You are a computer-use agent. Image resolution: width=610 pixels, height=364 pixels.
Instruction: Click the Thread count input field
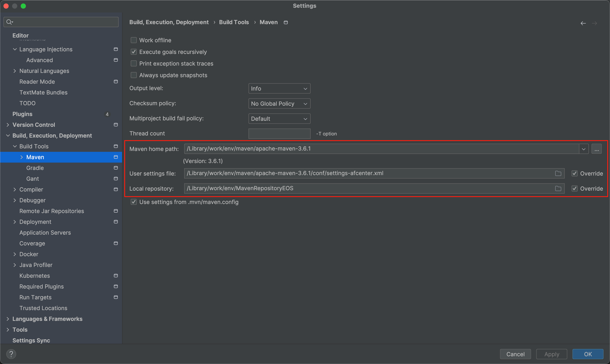(x=279, y=134)
